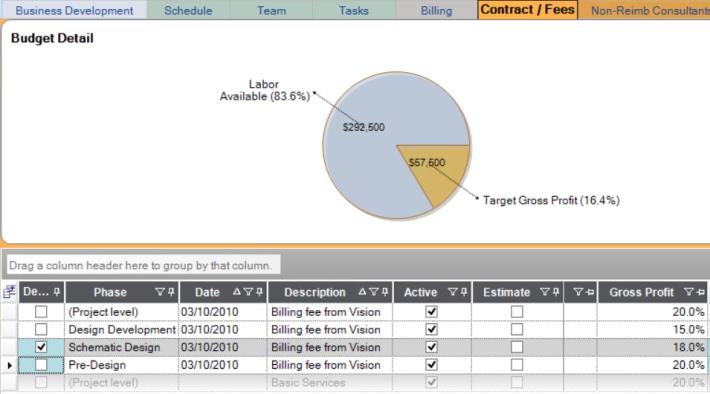The width and height of the screenshot is (710, 394).
Task: Click the 15.0% gross profit cell
Action: (x=652, y=329)
